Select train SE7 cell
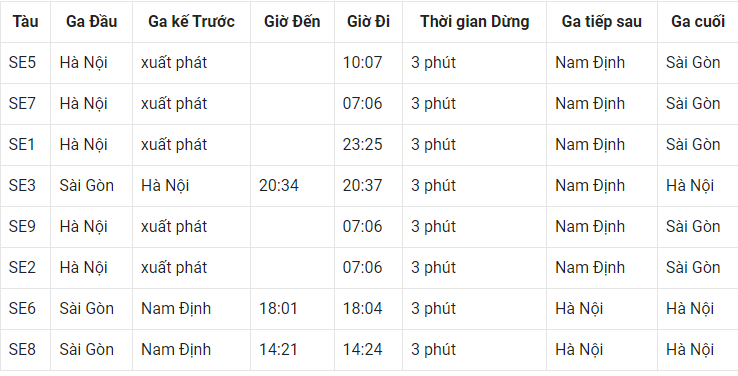The image size is (738, 376). point(22,104)
